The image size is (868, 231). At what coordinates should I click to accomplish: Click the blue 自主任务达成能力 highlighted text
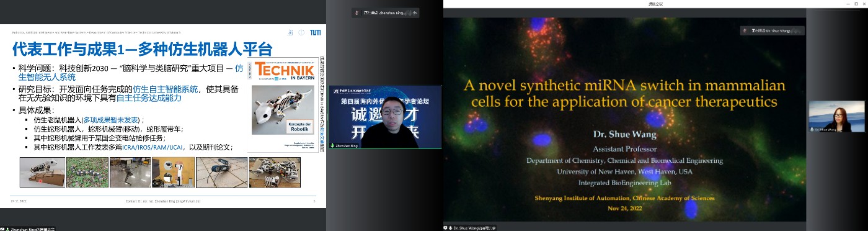[x=149, y=98]
